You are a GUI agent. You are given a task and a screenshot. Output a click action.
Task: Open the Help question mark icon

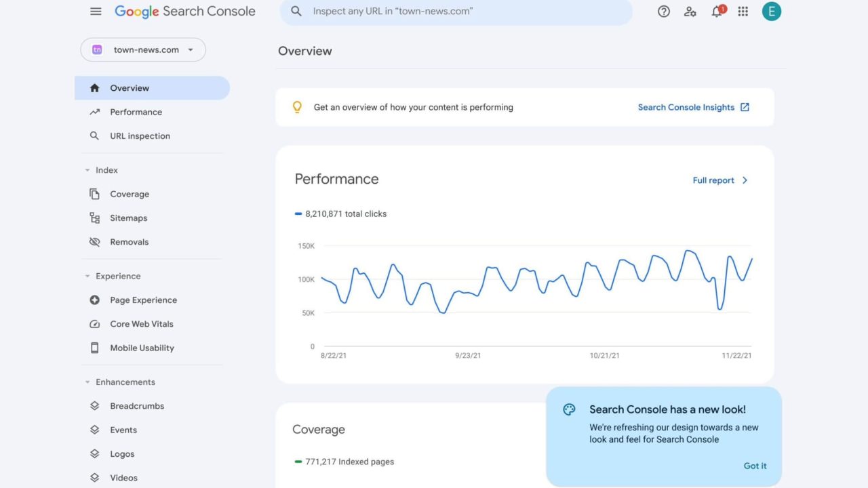point(664,12)
